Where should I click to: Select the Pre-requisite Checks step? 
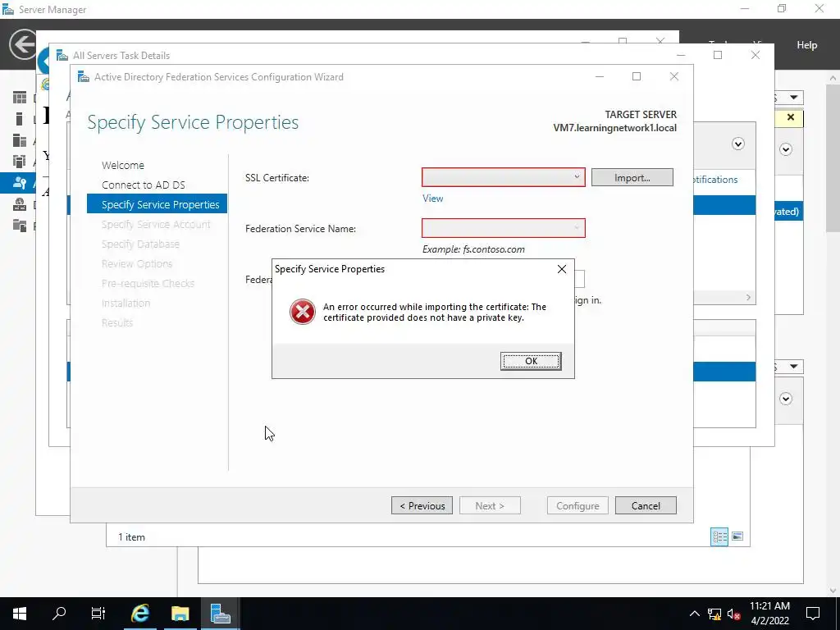pos(148,283)
